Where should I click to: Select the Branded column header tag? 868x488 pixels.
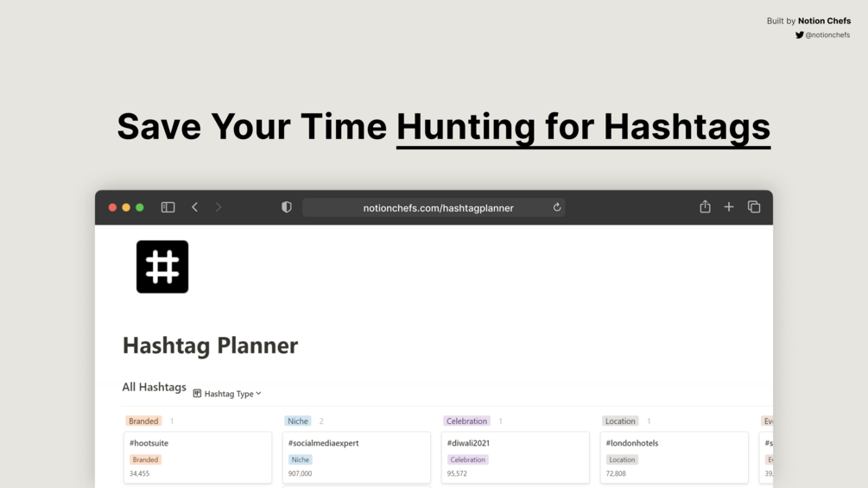pos(143,421)
